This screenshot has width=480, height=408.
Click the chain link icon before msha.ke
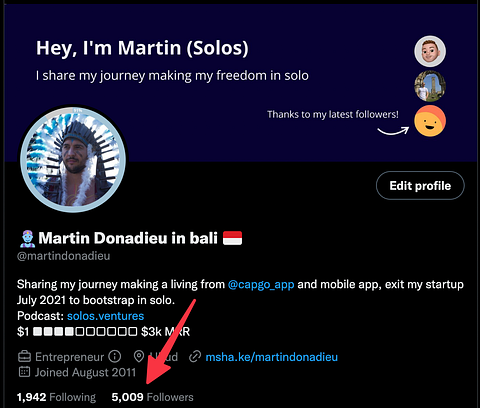(195, 357)
